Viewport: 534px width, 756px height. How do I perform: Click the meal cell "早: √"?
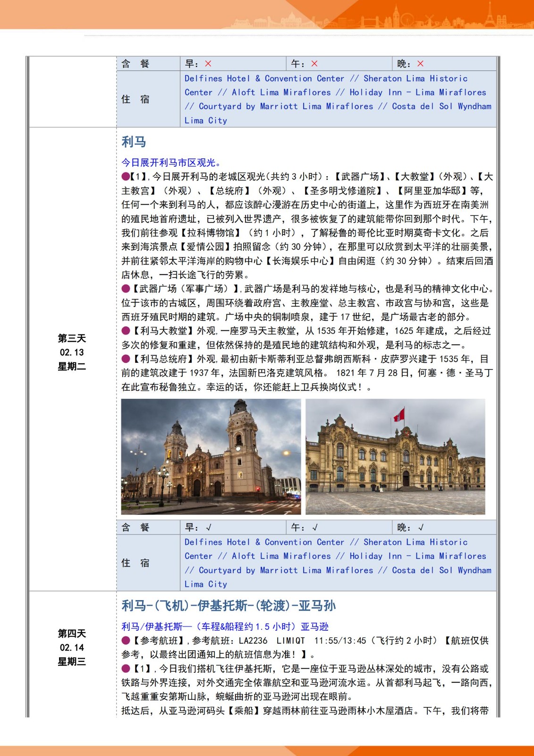pos(233,527)
